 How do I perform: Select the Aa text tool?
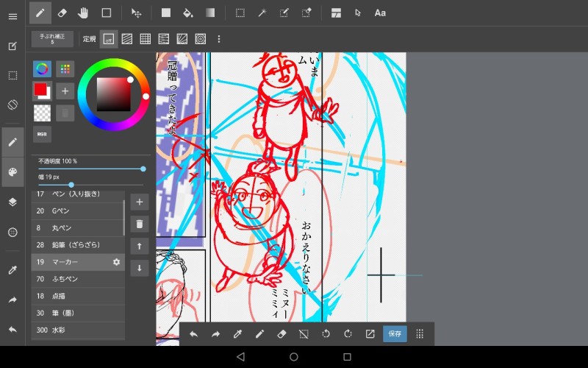pyautogui.click(x=380, y=13)
